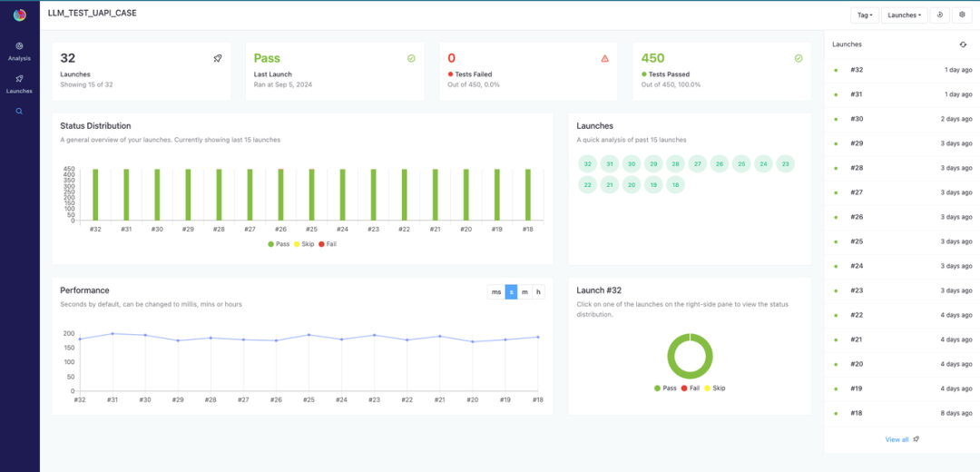Open launch #21 in side pane list
Screen dimensions: 980x472
point(902,339)
